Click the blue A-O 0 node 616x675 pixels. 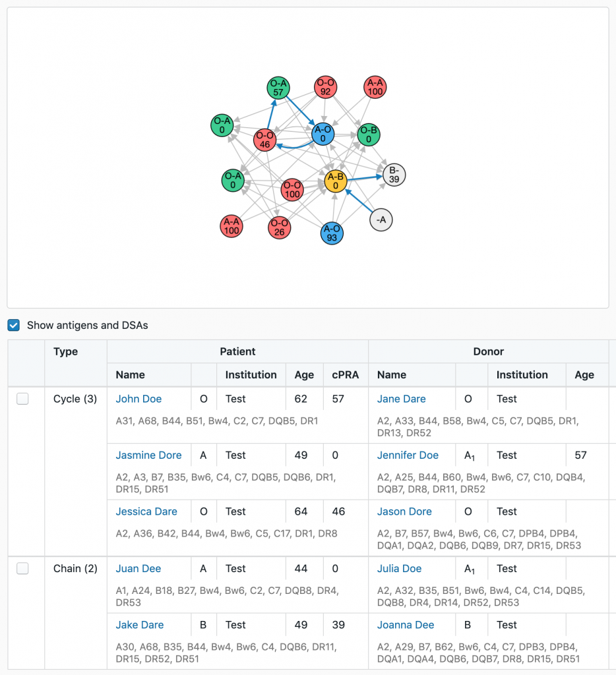point(323,134)
